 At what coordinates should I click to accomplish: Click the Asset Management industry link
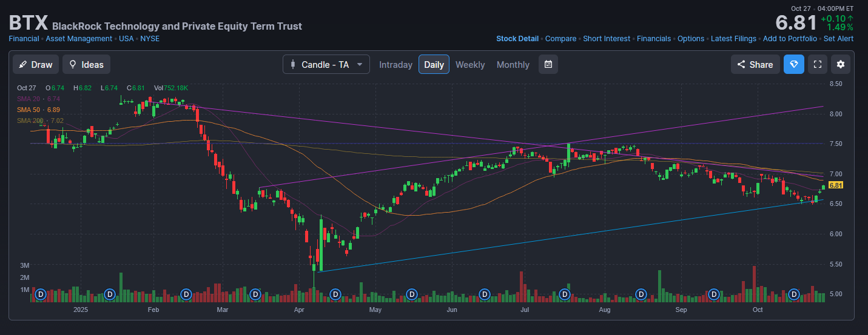tap(79, 39)
